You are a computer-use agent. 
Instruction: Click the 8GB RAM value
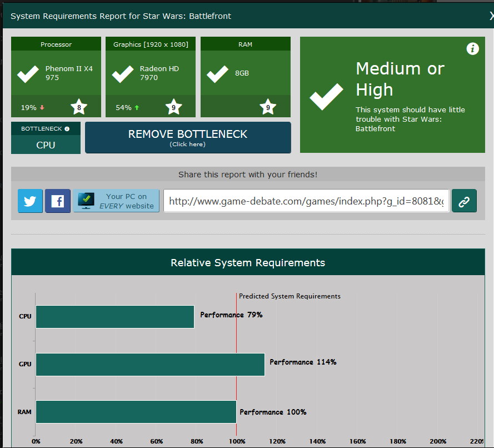tap(242, 73)
